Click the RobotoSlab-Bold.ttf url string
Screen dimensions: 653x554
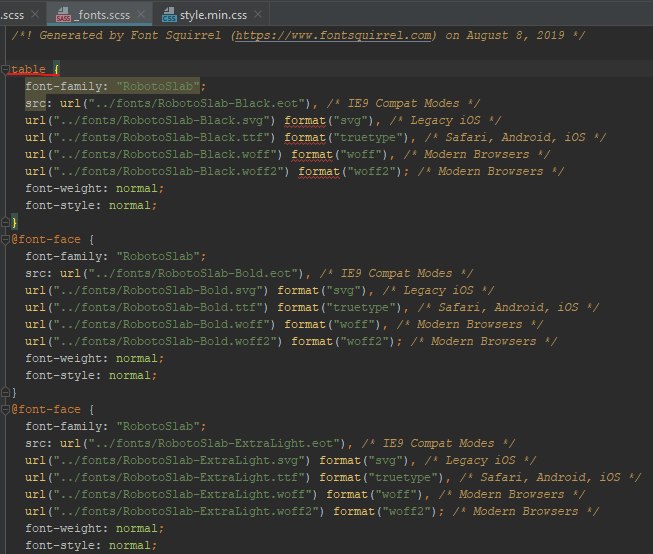[161, 307]
